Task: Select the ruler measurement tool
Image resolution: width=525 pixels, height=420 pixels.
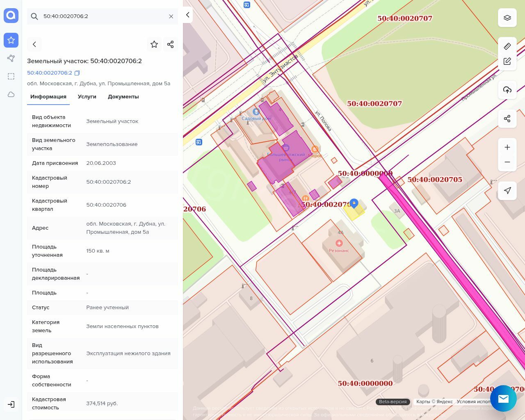Action: click(507, 46)
